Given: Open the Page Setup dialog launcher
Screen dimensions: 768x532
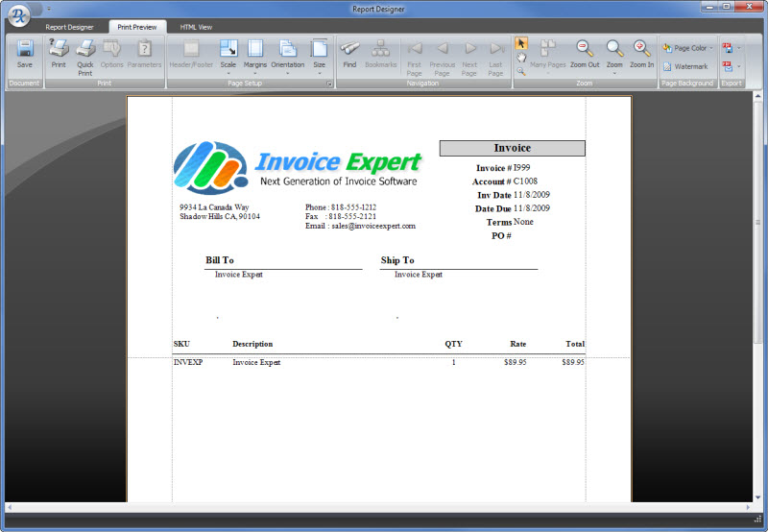Looking at the screenshot, I should click(x=329, y=84).
